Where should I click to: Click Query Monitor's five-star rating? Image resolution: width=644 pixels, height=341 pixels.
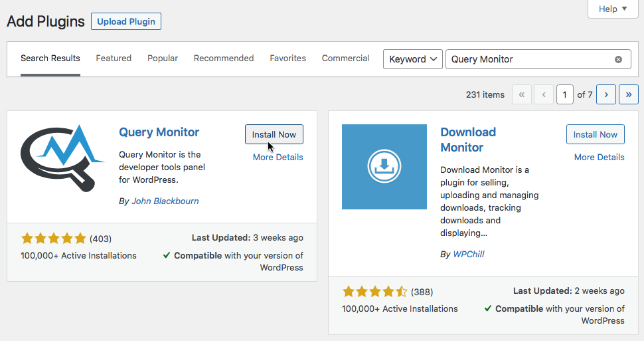[53, 238]
